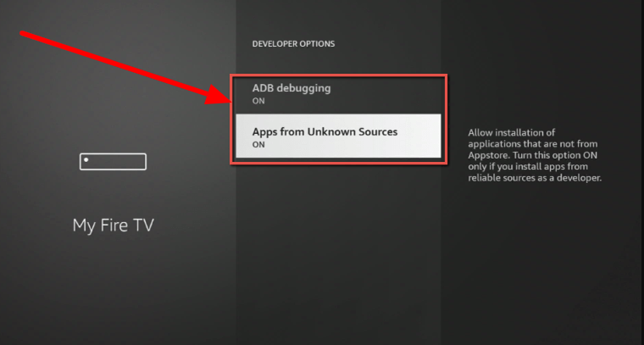
Task: Click empty area below the Unknown Sources row
Action: 337,237
